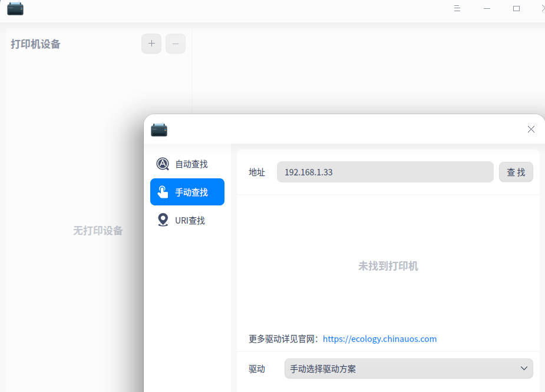Open the ecology.chinauos.com driver link

(x=379, y=338)
